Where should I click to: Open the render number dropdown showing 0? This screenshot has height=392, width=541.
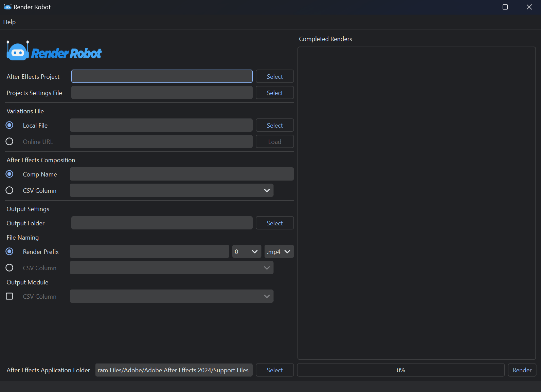247,251
